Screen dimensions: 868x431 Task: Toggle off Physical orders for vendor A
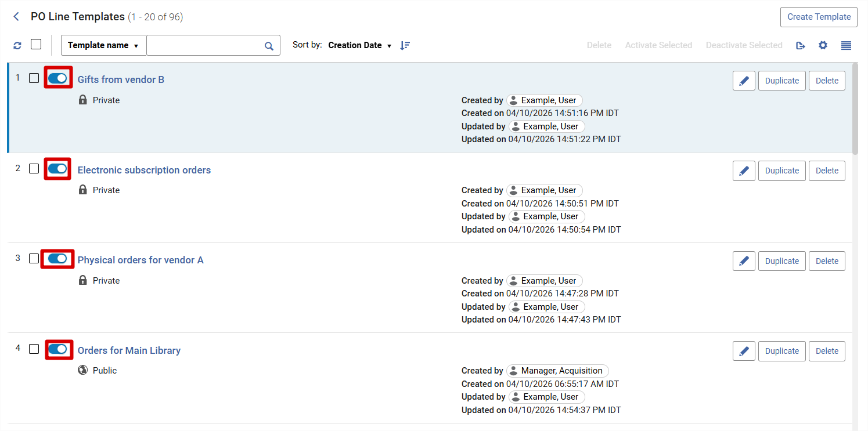57,259
